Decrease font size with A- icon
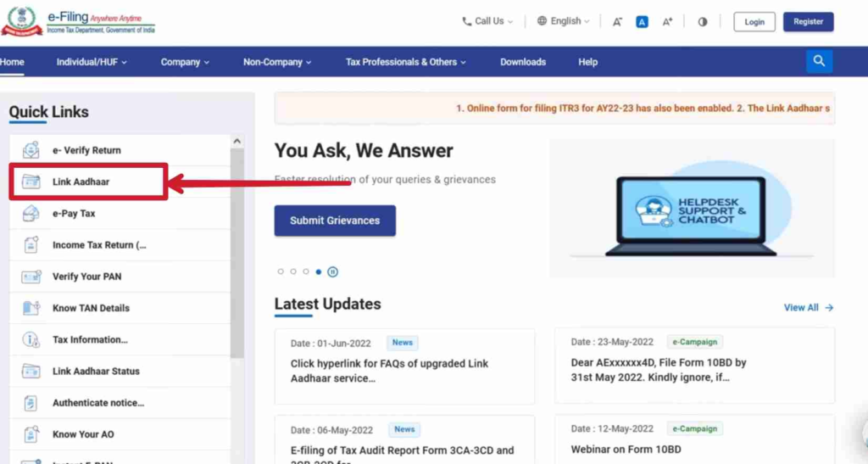 coord(617,22)
